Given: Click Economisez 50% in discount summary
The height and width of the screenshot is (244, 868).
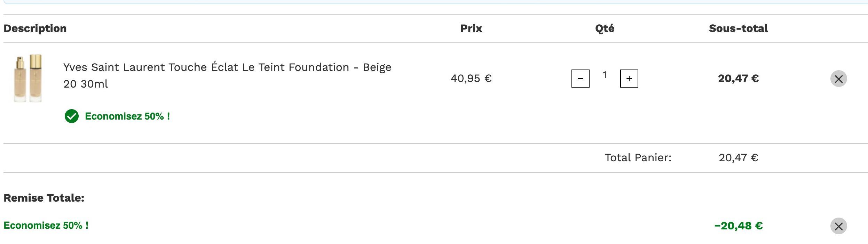Looking at the screenshot, I should (x=46, y=226).
